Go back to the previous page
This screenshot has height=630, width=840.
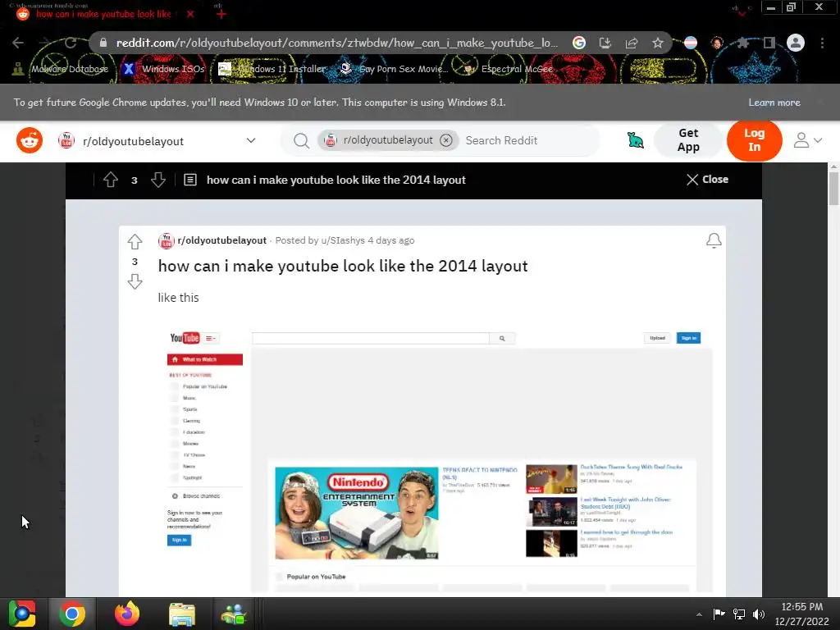[18, 43]
